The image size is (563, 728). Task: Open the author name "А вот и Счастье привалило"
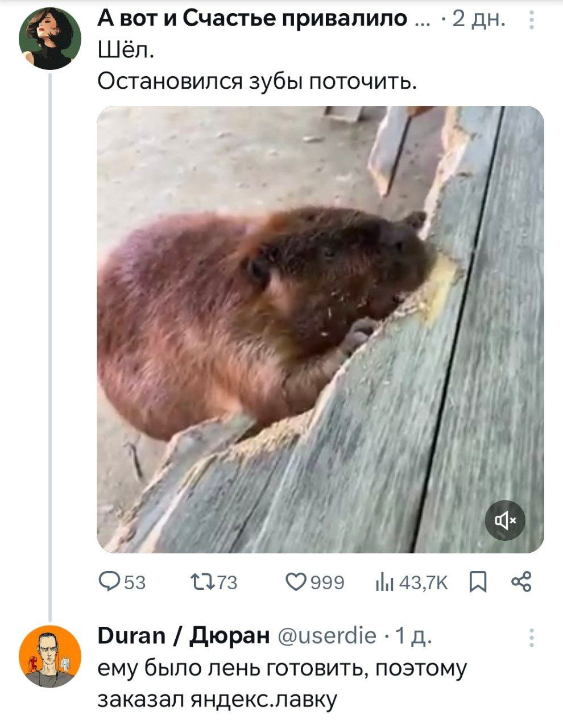point(252,19)
